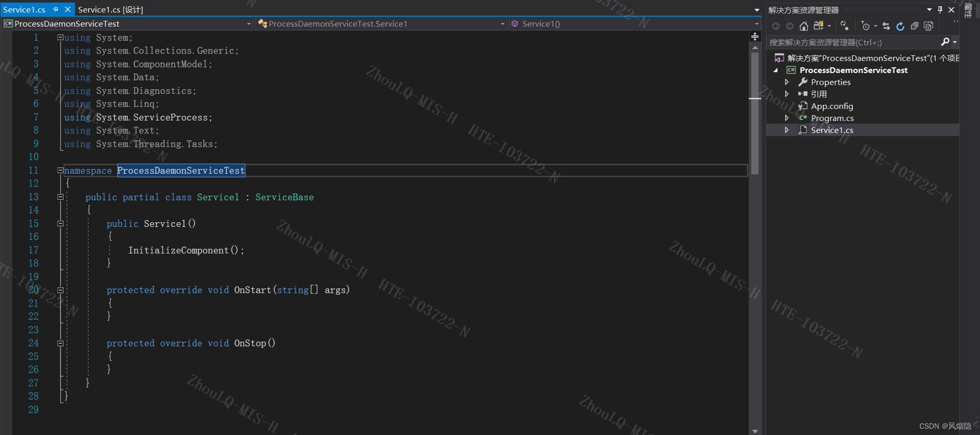
Task: Expand the 引用 references node
Action: (787, 94)
